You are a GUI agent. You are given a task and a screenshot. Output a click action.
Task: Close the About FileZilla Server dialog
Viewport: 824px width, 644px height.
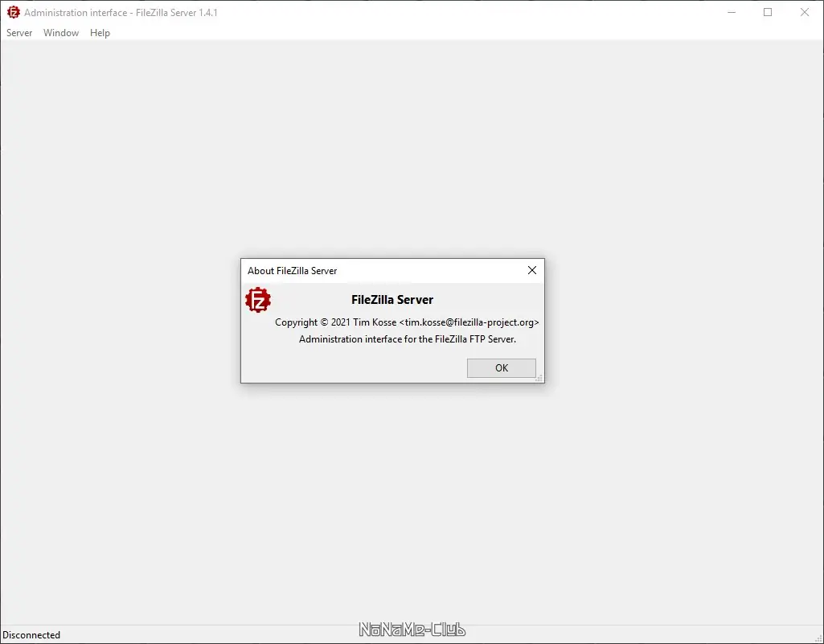(532, 270)
